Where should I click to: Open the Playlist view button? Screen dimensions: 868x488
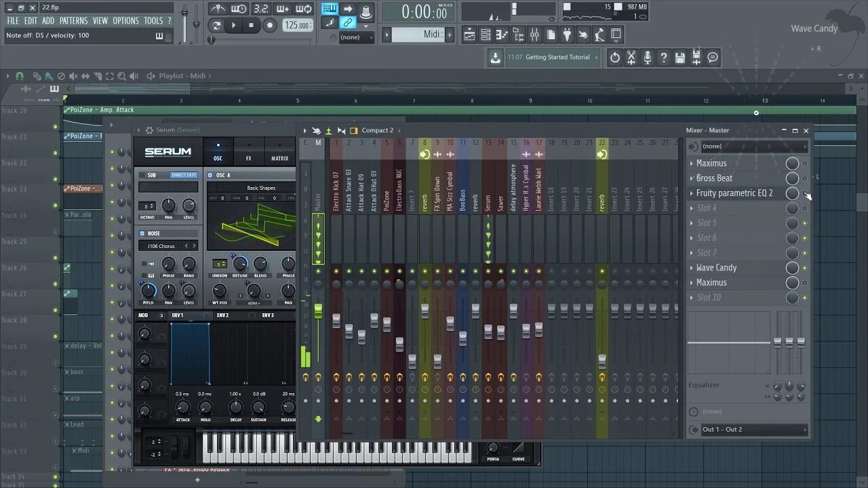coord(469,35)
